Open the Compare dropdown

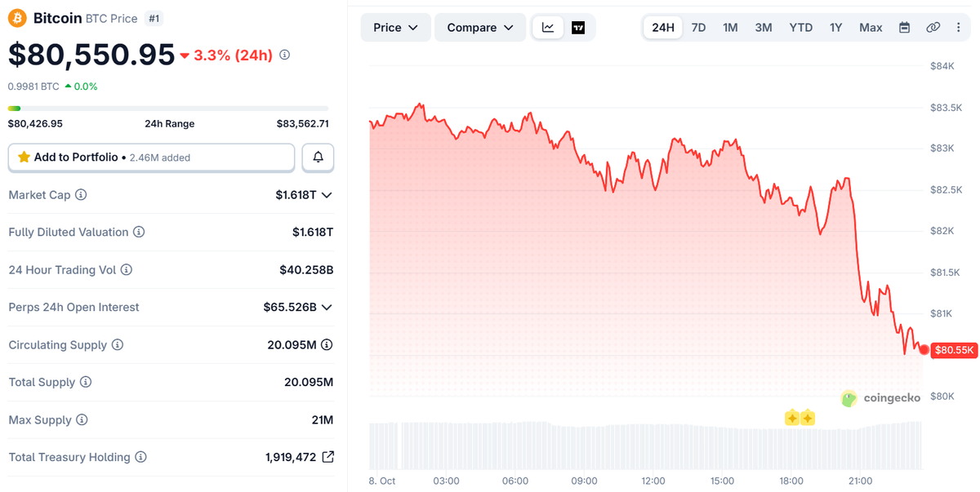(480, 27)
